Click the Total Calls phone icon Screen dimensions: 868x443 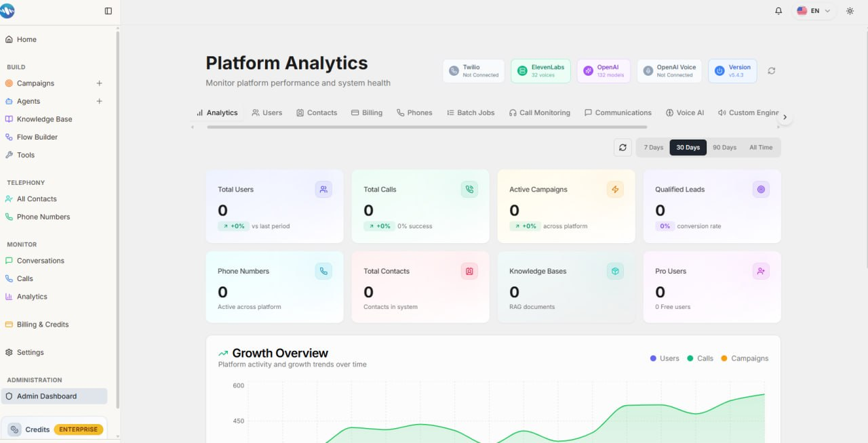click(469, 190)
